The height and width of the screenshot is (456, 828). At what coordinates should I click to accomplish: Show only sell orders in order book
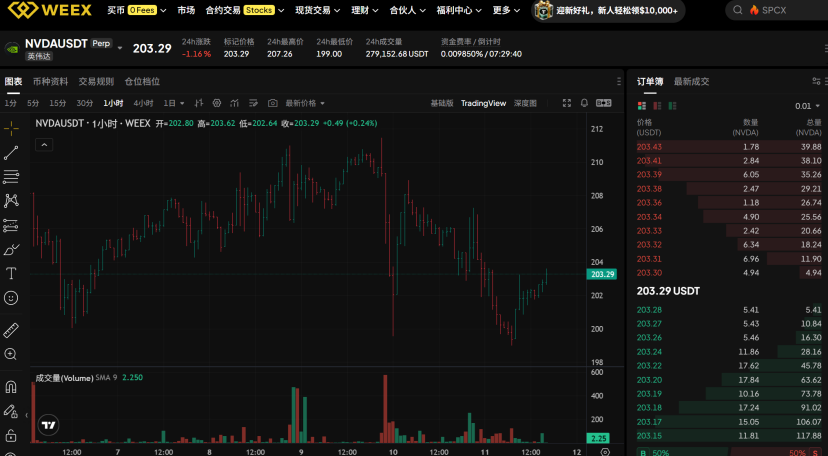click(657, 106)
